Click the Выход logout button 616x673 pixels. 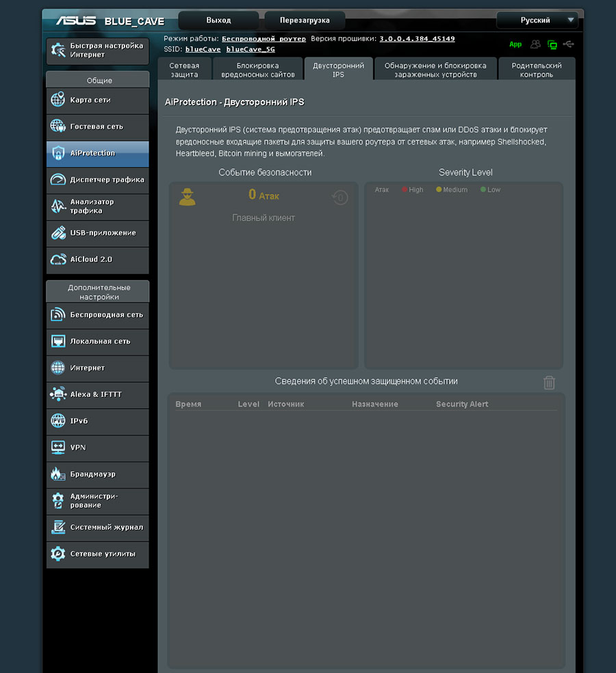click(218, 20)
